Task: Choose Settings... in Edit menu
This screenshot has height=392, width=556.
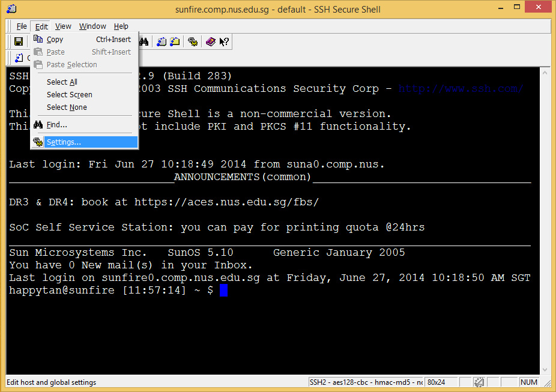Action: [85, 142]
